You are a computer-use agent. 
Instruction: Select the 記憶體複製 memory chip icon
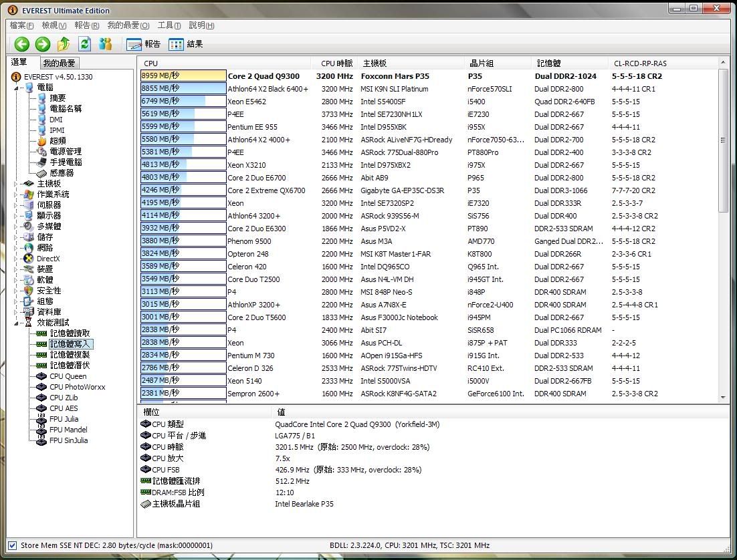[42, 355]
